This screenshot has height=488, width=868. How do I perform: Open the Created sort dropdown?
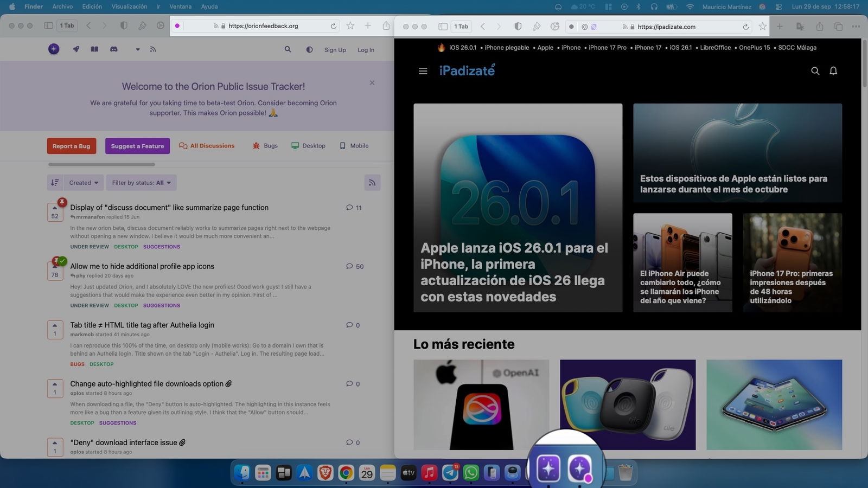tap(84, 183)
